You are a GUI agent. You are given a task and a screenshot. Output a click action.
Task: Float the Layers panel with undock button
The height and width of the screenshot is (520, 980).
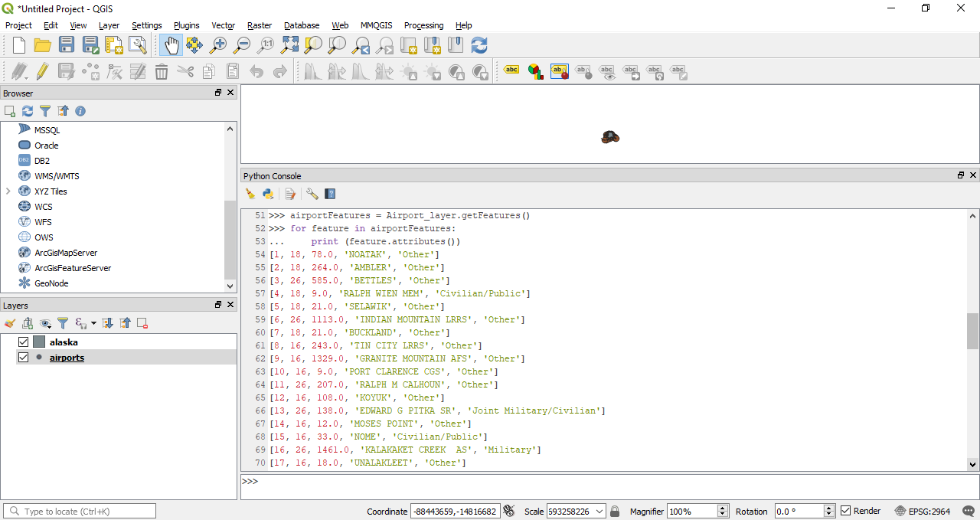218,305
